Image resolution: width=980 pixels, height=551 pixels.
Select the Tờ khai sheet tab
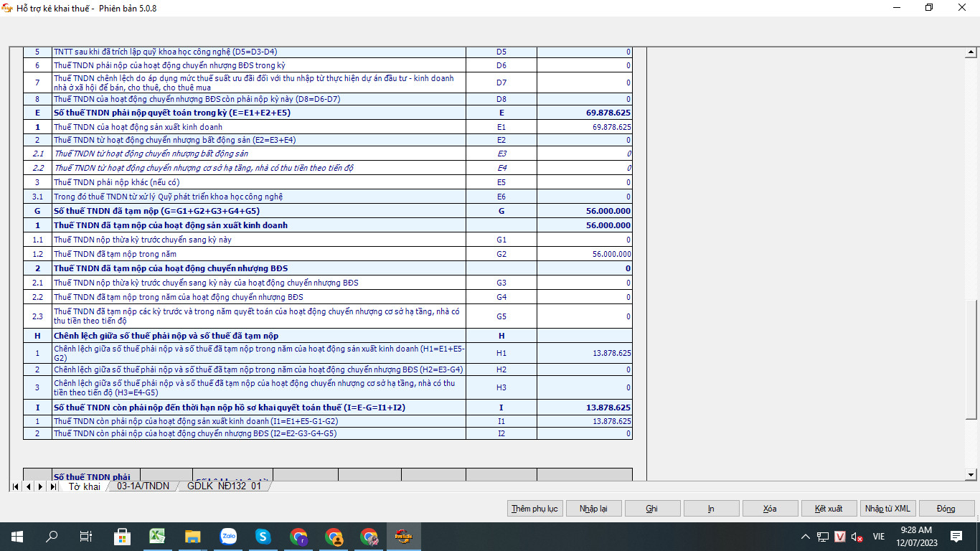click(x=84, y=486)
